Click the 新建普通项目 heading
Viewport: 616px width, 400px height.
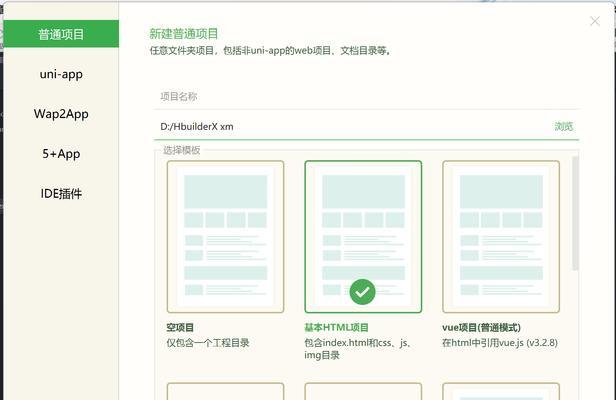click(x=183, y=34)
